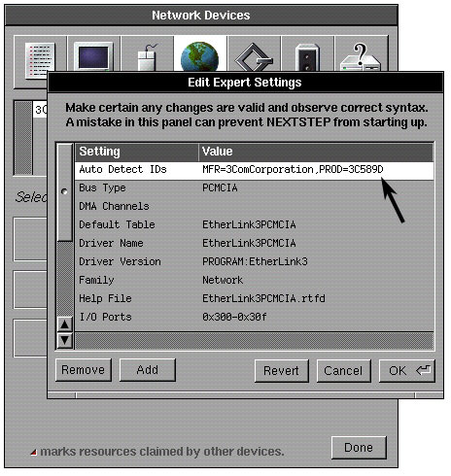The image size is (451, 476).
Task: Select the Auto Detect IDs row
Action: (x=255, y=170)
